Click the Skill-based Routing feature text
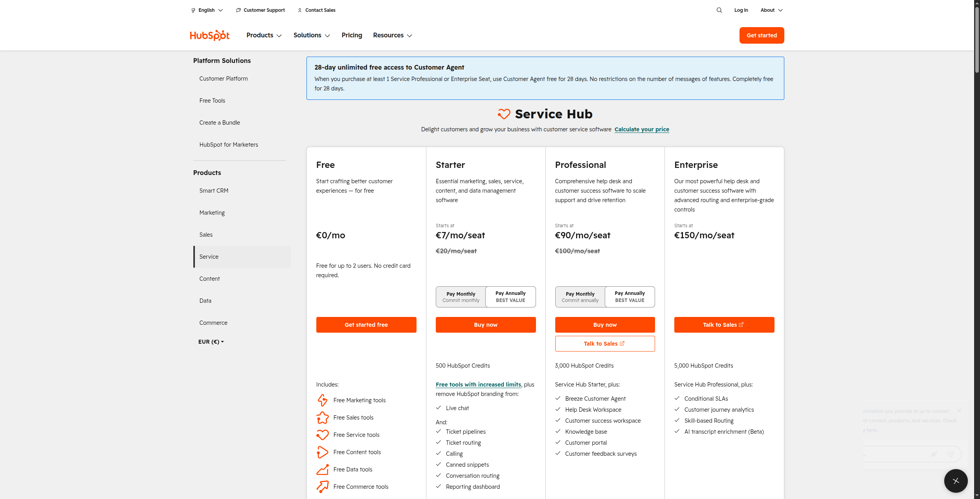The width and height of the screenshot is (980, 499). point(709,421)
